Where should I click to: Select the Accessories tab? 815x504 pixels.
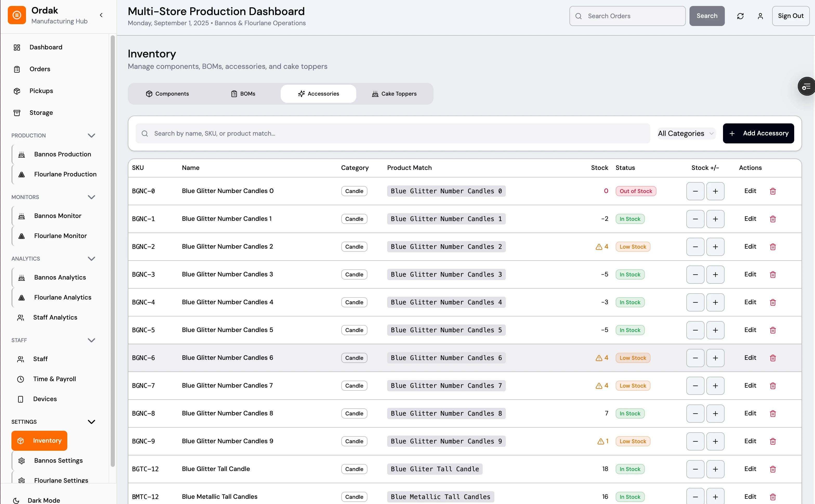pos(318,94)
